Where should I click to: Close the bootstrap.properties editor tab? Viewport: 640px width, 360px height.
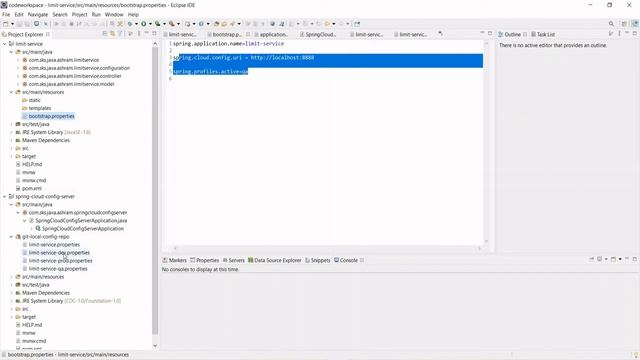click(248, 34)
